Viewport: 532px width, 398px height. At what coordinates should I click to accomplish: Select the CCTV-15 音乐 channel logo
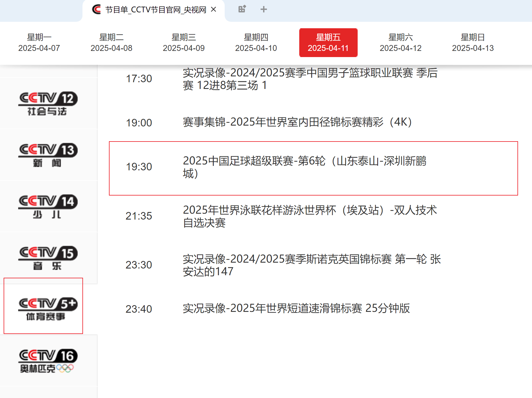click(48, 258)
